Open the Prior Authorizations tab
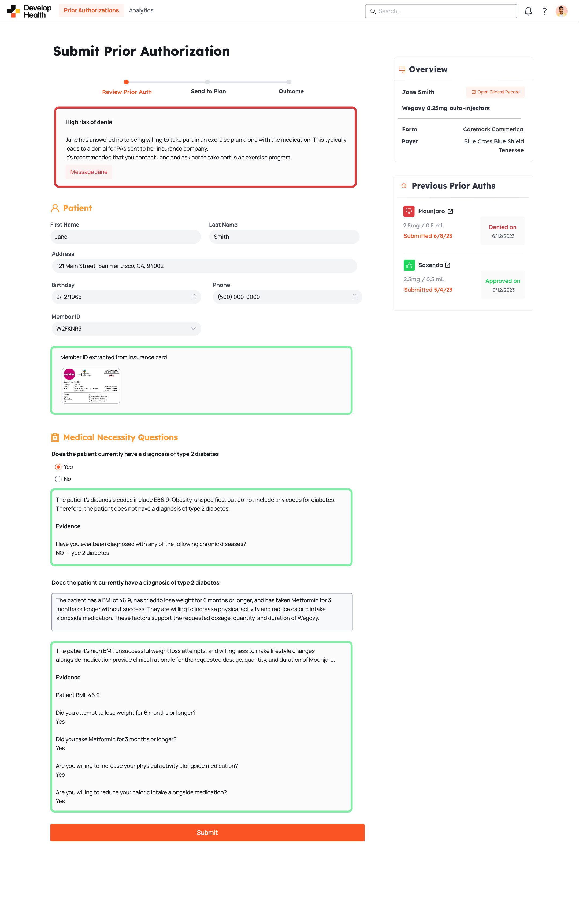 [91, 10]
